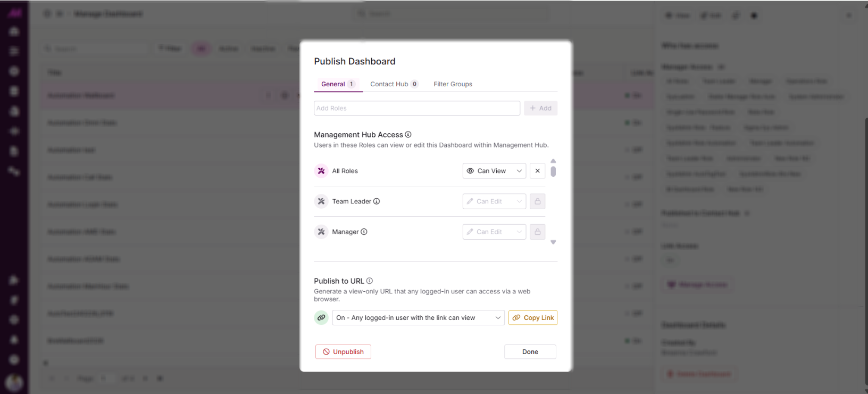The image size is (868, 394).
Task: Switch to the Filter Groups tab
Action: pos(453,84)
